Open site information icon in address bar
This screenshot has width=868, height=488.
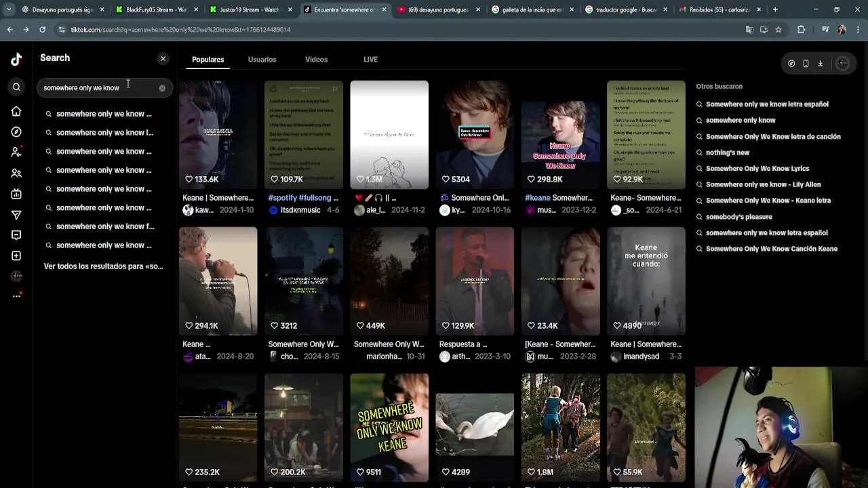(x=62, y=30)
